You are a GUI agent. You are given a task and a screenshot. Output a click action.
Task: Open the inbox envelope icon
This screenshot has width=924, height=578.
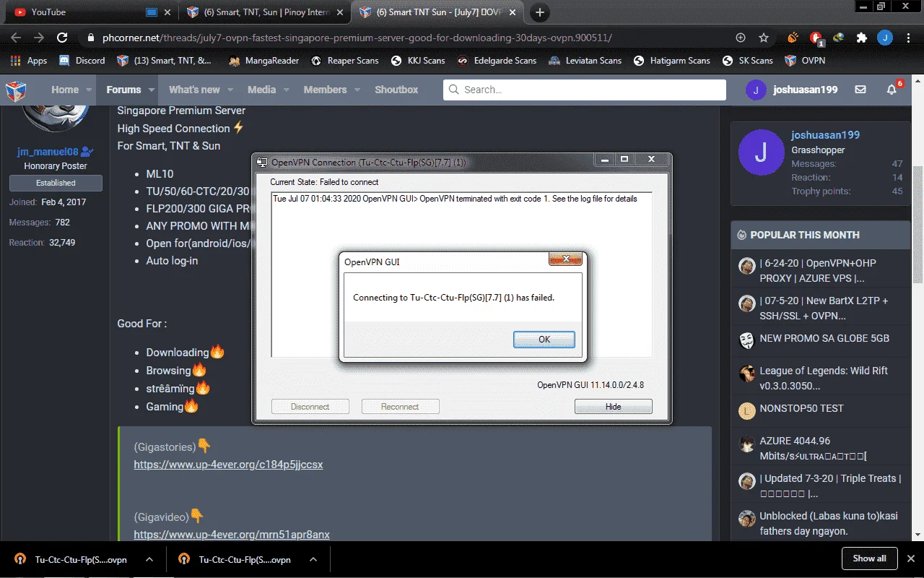(x=860, y=90)
